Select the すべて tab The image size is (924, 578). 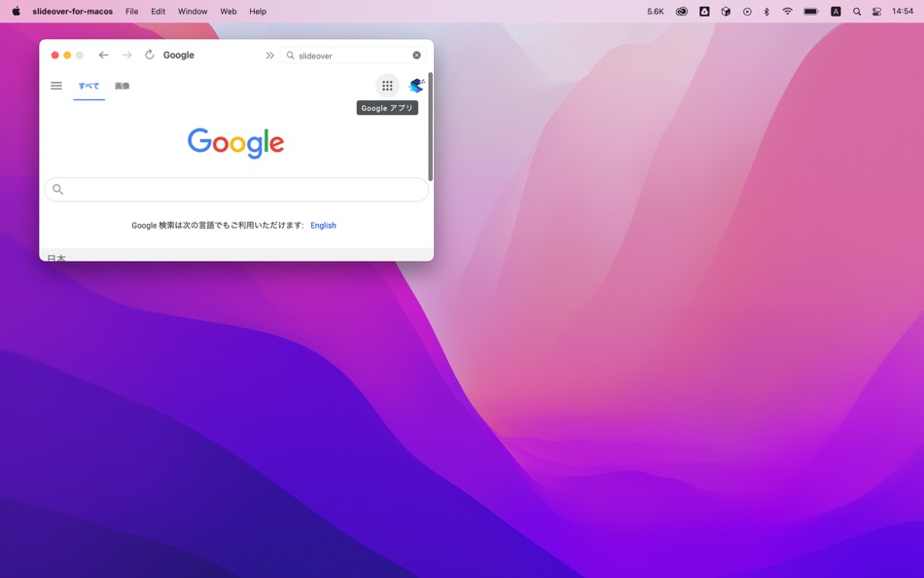89,86
